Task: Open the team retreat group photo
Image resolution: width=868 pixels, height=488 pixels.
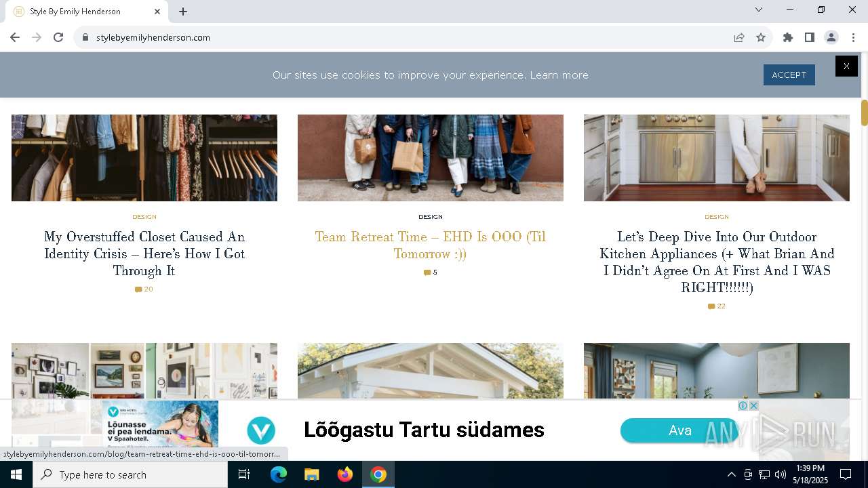Action: click(x=431, y=158)
